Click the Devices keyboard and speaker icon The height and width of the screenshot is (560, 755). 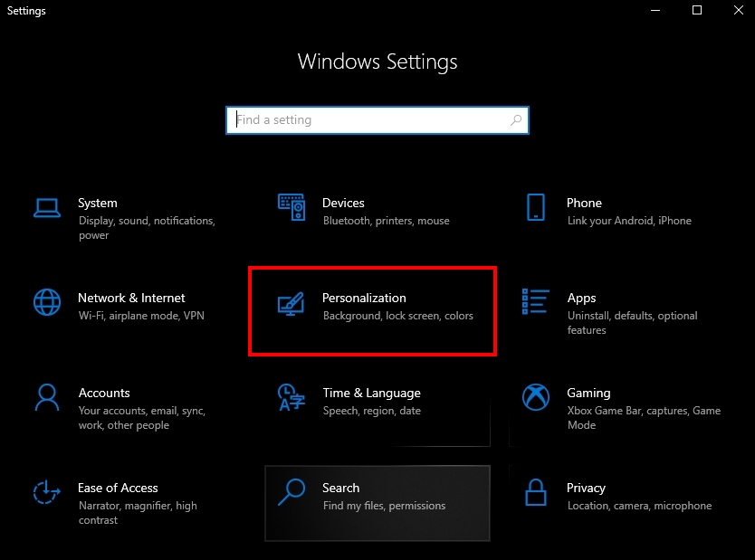click(x=291, y=207)
